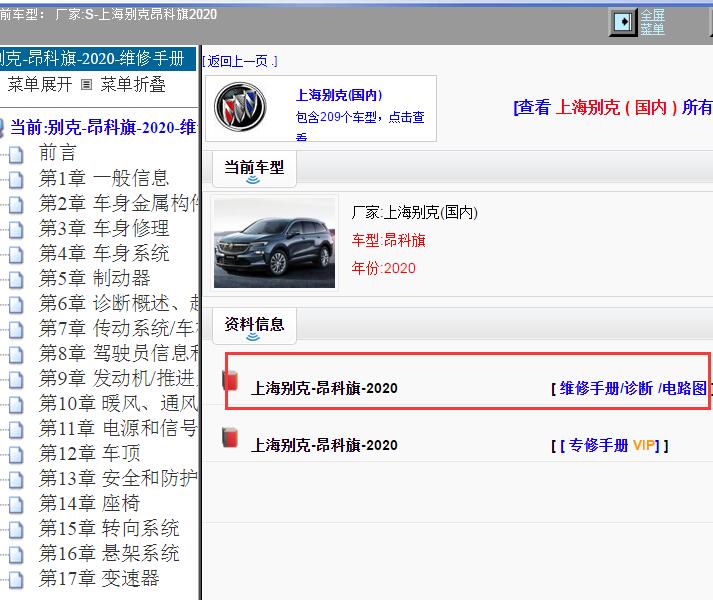
Task: Click page icon beside 第5章 制动器
Action: tap(16, 280)
